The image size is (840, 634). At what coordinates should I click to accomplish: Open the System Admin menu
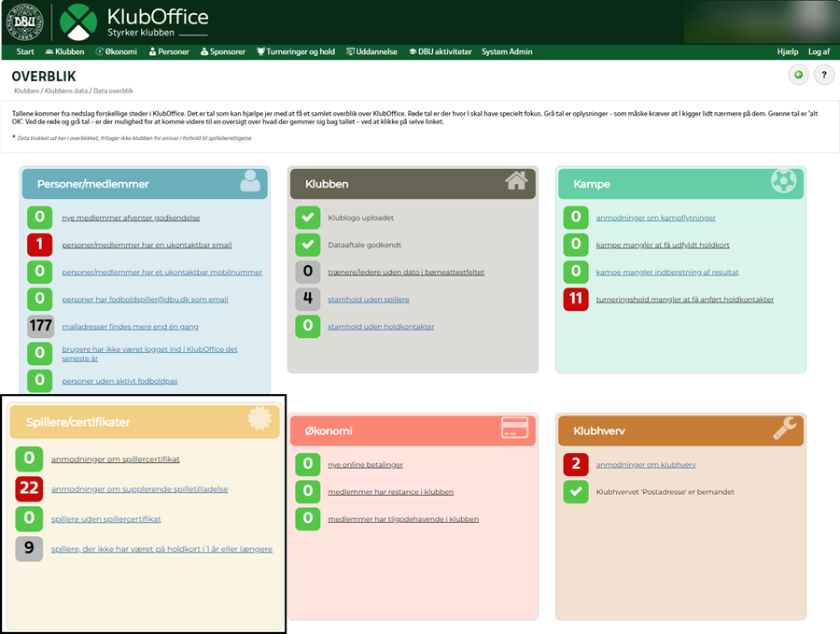pos(507,52)
